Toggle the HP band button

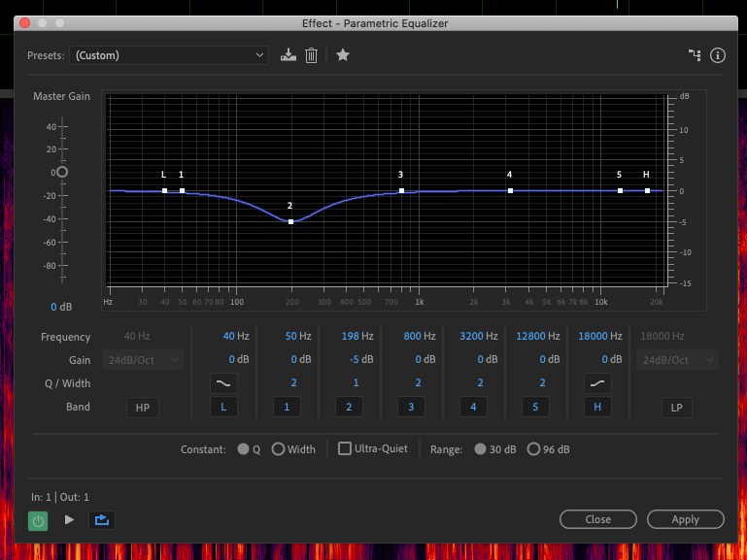coord(142,407)
